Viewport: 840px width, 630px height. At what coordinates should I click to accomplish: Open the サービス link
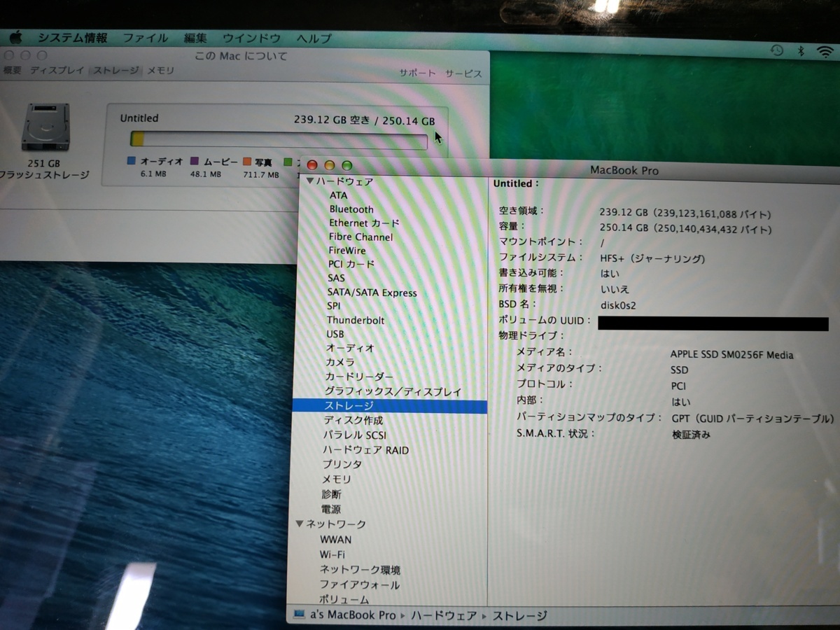[463, 73]
